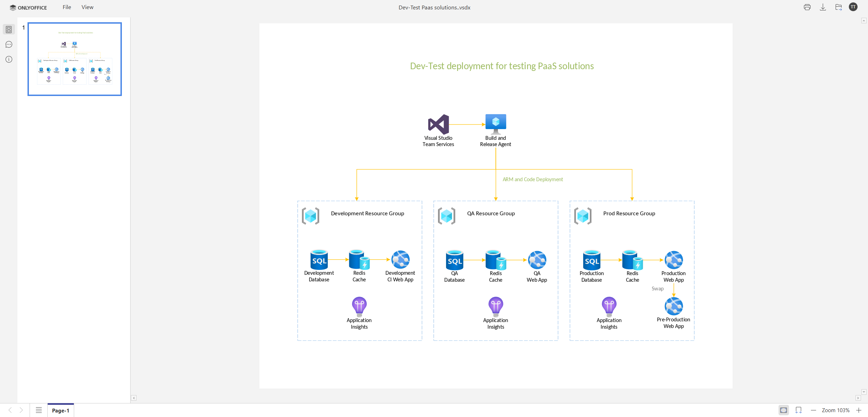This screenshot has width=868, height=417.
Task: Open file location via the folder icon
Action: (838, 7)
